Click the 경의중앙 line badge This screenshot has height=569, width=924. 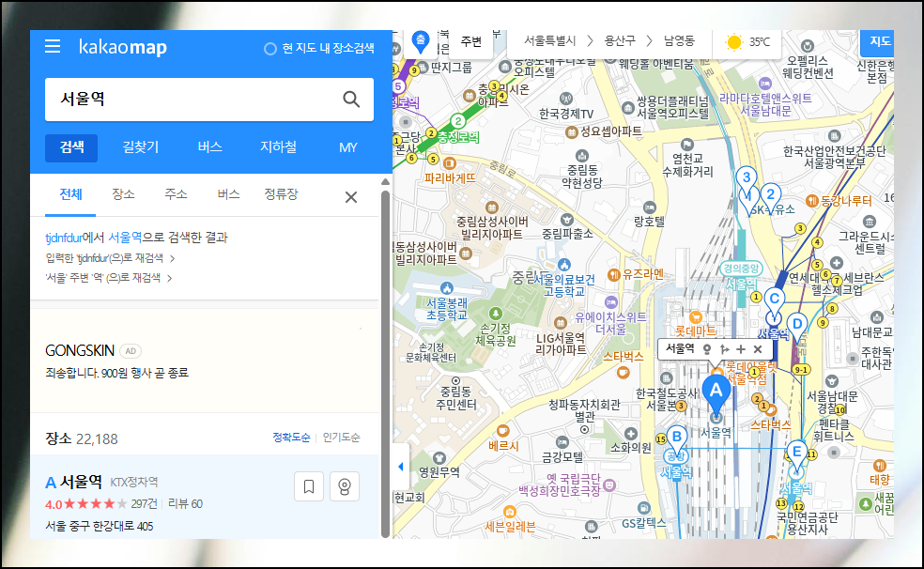coord(741,269)
